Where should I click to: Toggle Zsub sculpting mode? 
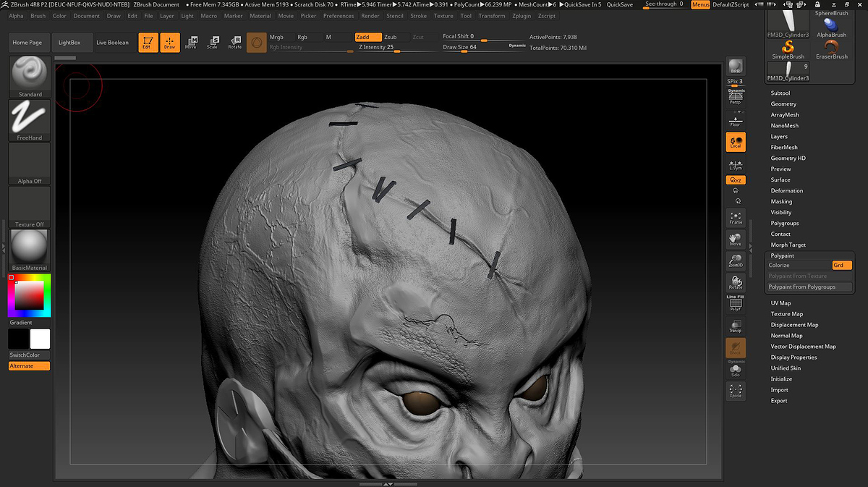pos(391,37)
